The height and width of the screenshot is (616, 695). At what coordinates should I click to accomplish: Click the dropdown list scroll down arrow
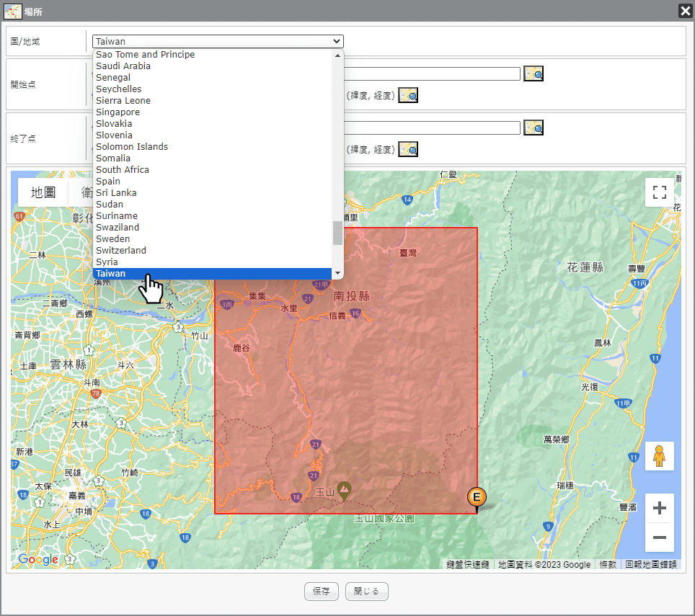click(337, 273)
